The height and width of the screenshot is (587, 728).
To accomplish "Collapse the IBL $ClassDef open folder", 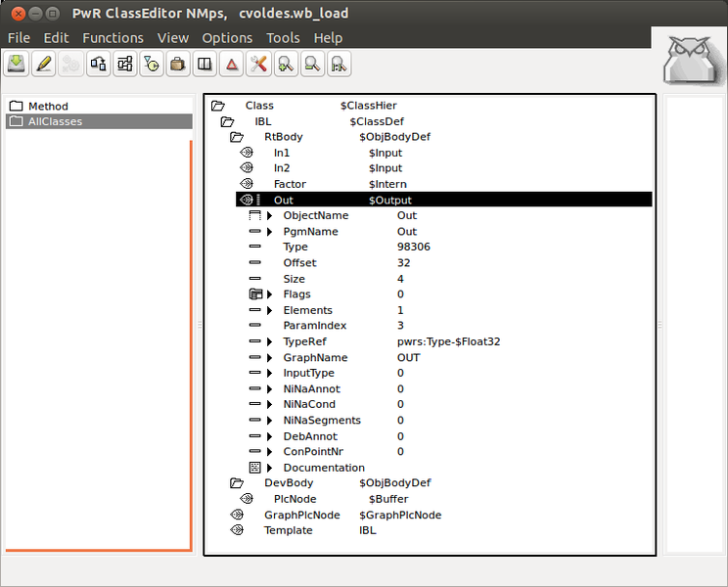I will (227, 121).
